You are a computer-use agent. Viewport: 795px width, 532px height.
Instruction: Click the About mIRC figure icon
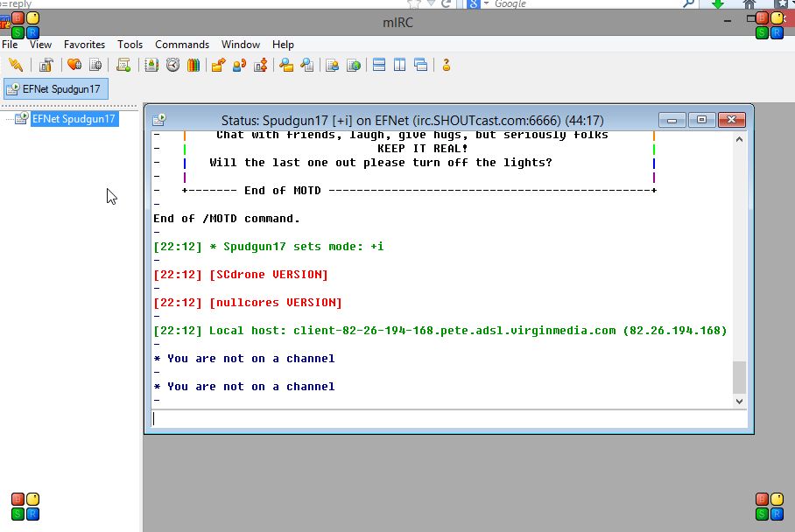(447, 65)
